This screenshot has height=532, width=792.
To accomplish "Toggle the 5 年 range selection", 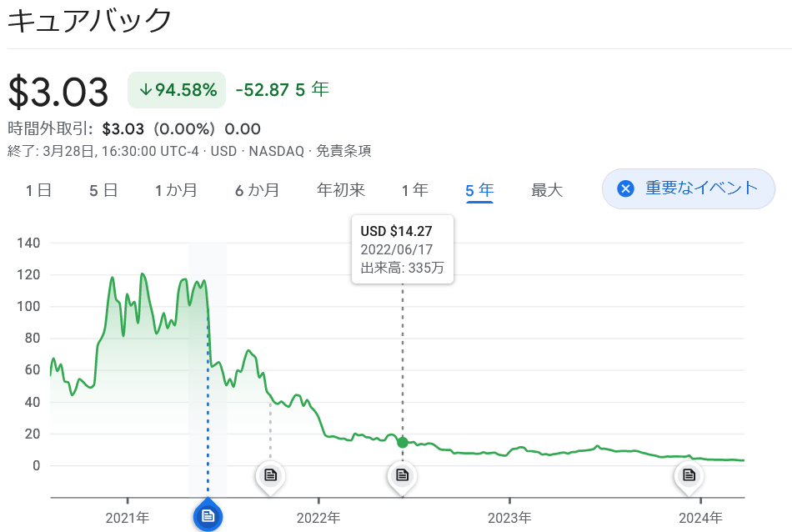I will pyautogui.click(x=481, y=189).
